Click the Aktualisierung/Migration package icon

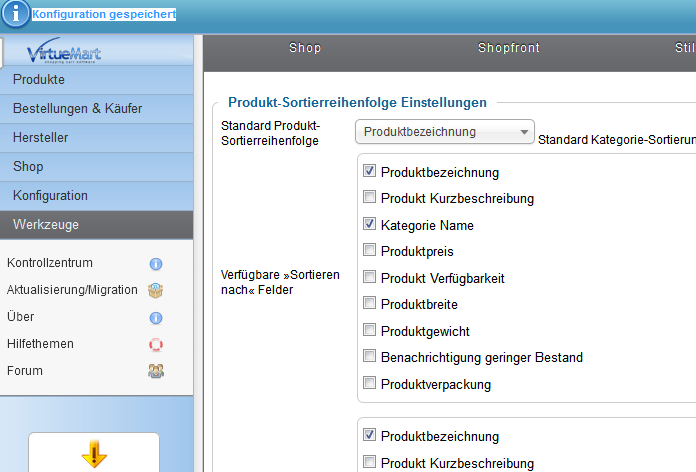click(x=156, y=291)
